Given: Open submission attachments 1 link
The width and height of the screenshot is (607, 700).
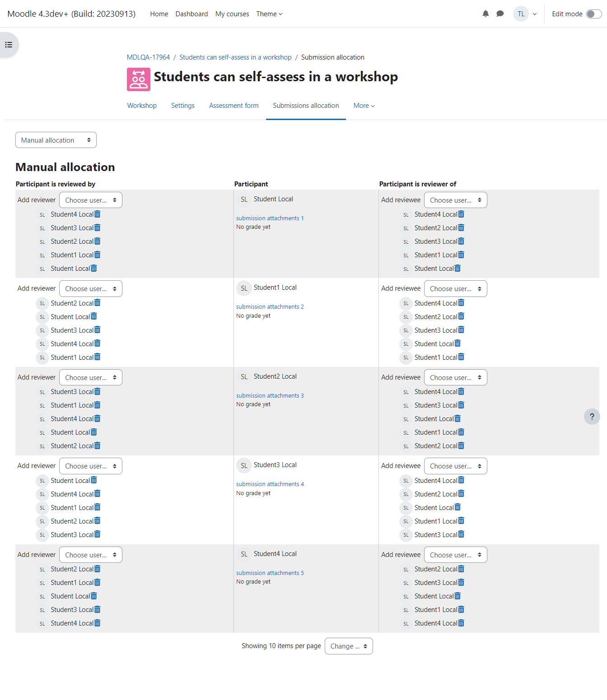Looking at the screenshot, I should [270, 218].
